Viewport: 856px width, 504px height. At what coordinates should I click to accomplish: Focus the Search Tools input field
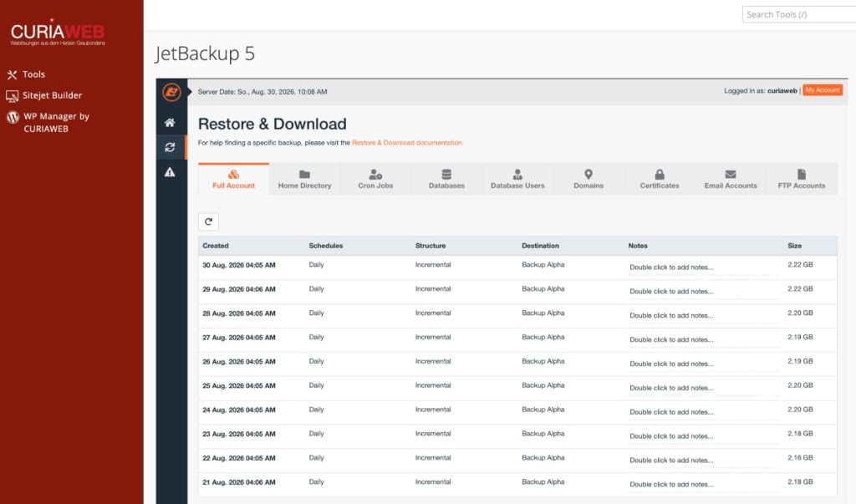point(798,15)
